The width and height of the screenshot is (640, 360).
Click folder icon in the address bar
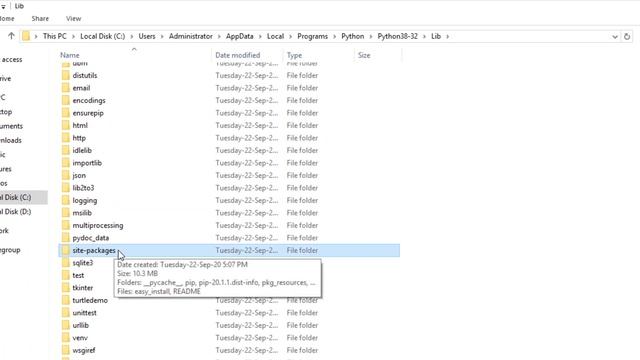pyautogui.click(x=26, y=36)
